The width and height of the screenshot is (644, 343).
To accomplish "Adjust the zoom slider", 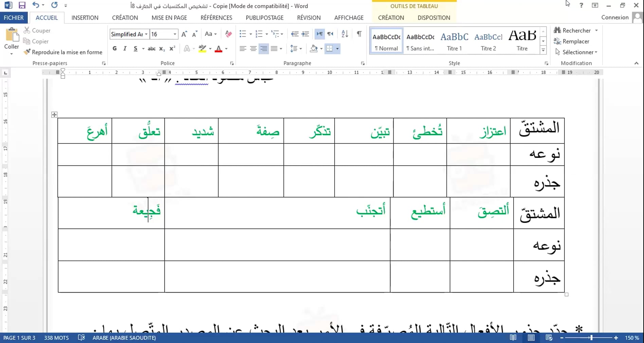I will [591, 338].
